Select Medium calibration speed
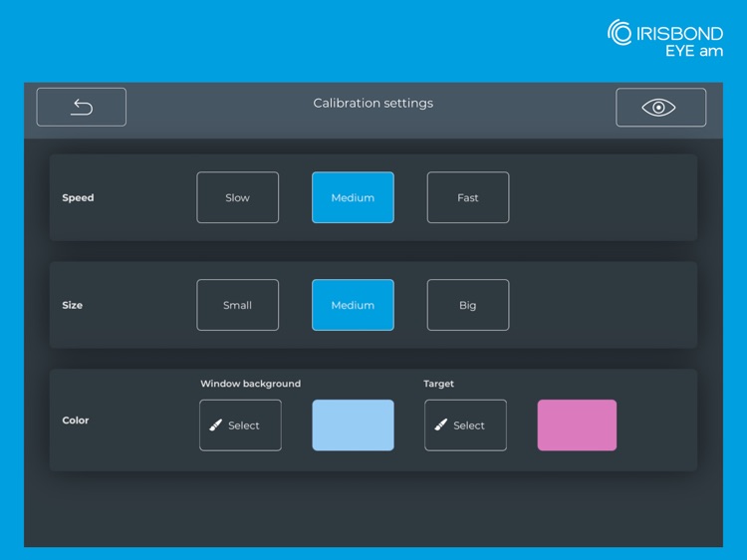 click(353, 197)
